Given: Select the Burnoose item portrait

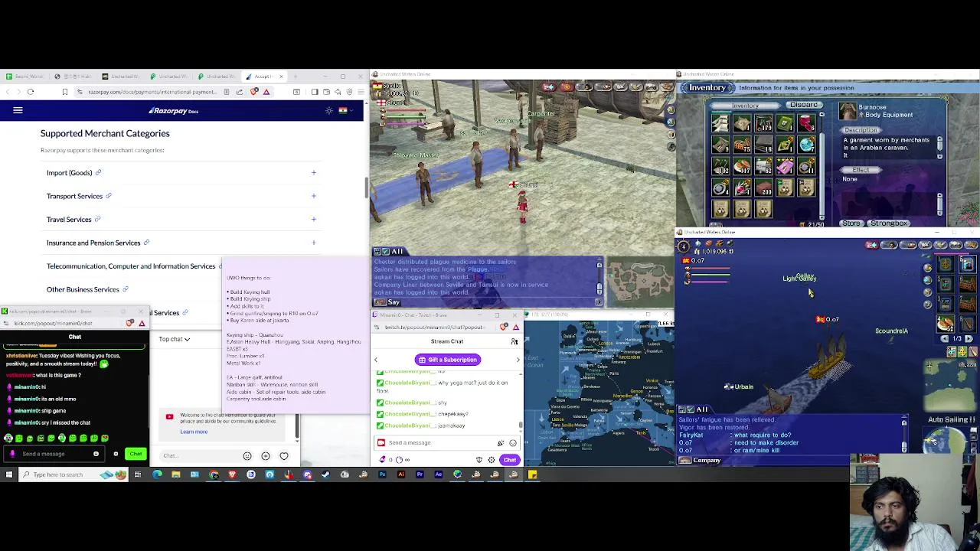Looking at the screenshot, I should [848, 112].
